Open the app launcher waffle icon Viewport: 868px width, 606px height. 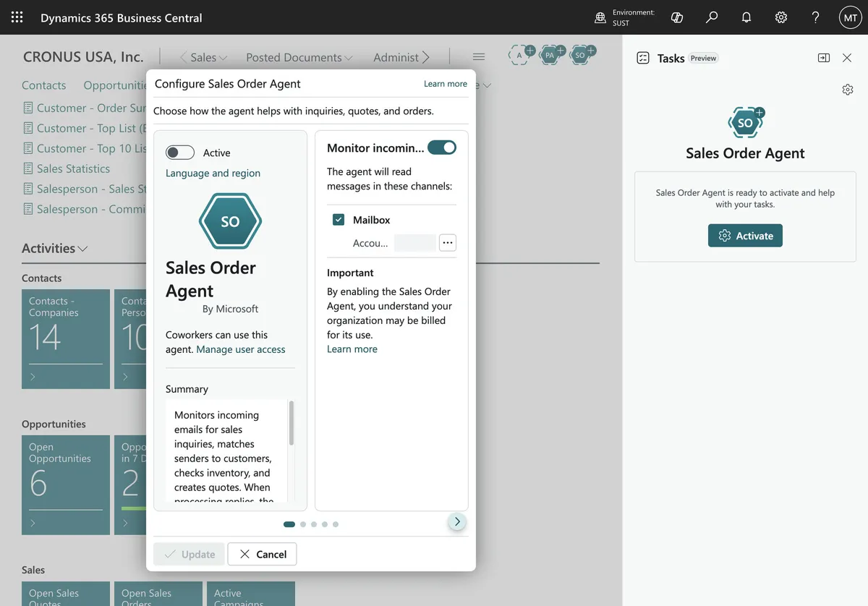17,17
